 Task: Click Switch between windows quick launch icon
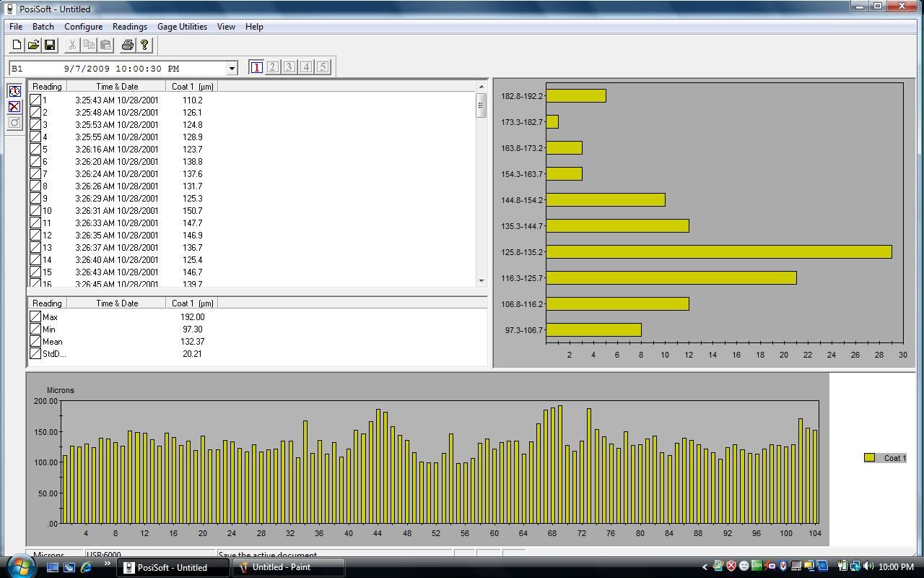click(69, 567)
